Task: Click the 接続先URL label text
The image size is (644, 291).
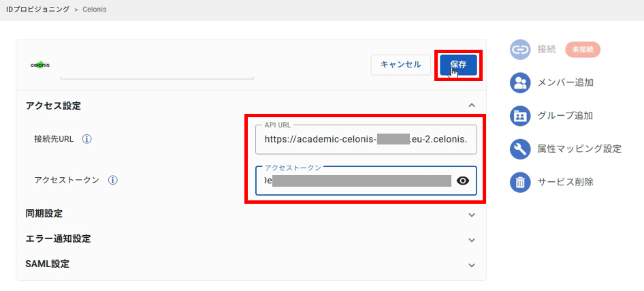Action: point(54,139)
